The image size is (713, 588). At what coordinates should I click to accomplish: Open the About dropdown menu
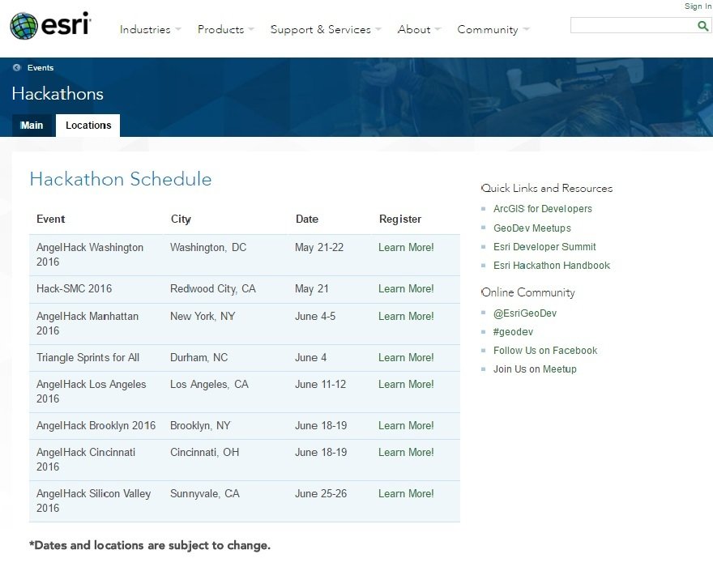pos(419,29)
